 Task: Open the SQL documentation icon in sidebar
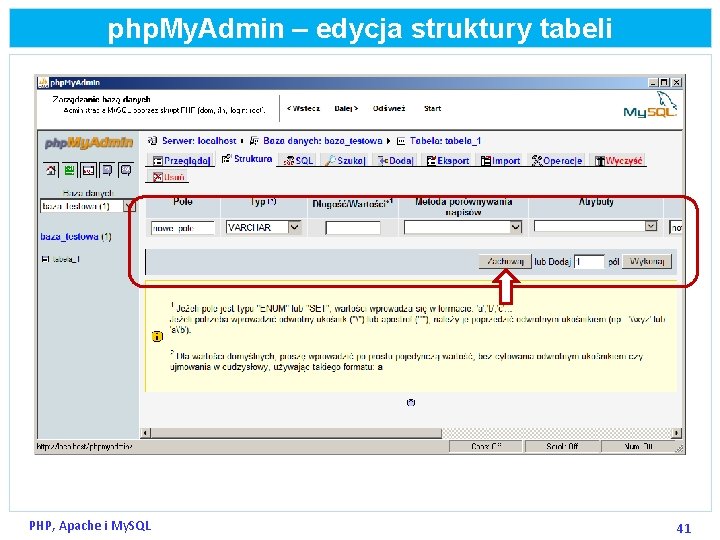[125, 170]
